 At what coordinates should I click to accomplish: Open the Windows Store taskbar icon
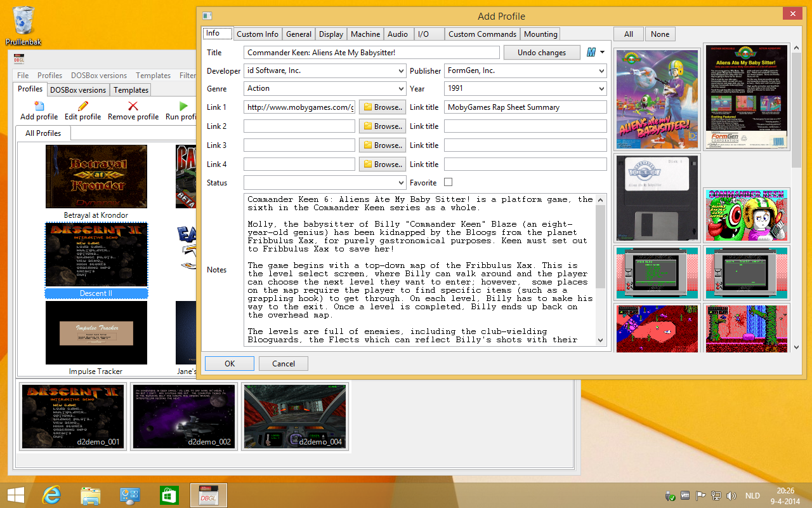click(169, 495)
